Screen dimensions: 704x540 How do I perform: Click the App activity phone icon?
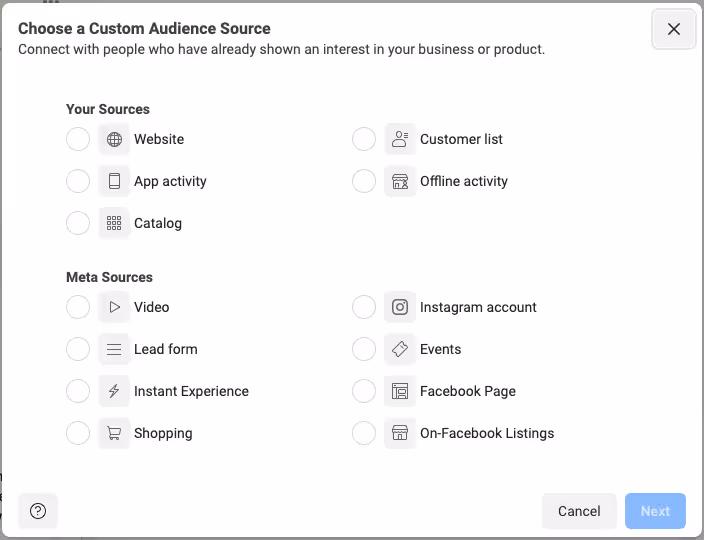tap(114, 181)
